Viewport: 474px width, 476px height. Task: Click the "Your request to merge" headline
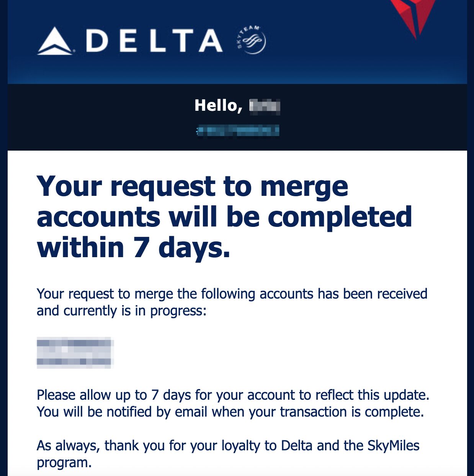pyautogui.click(x=193, y=187)
